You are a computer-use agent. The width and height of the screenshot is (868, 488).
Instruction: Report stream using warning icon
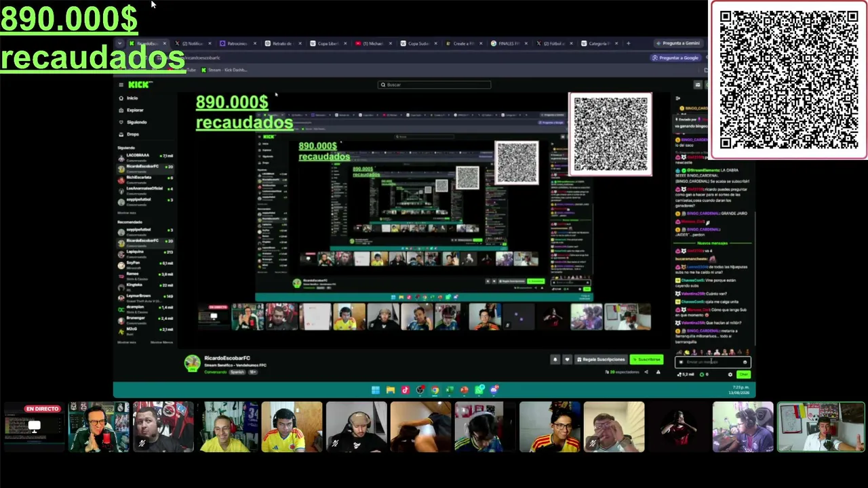tap(658, 372)
